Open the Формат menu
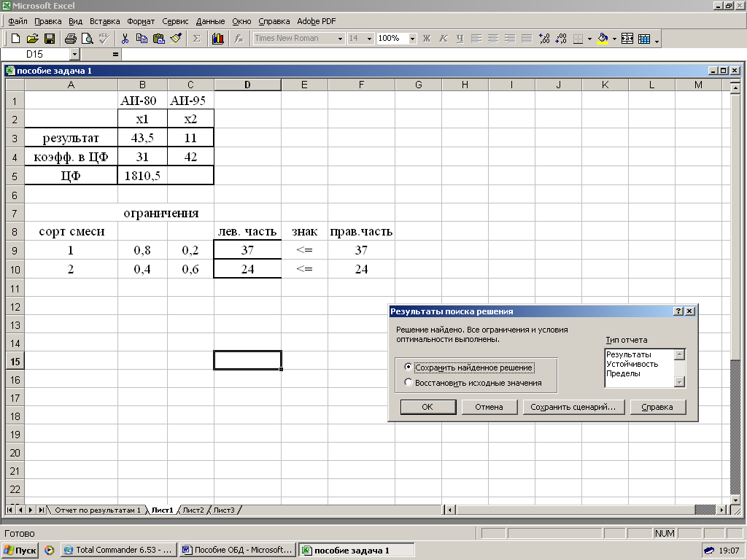 141,21
